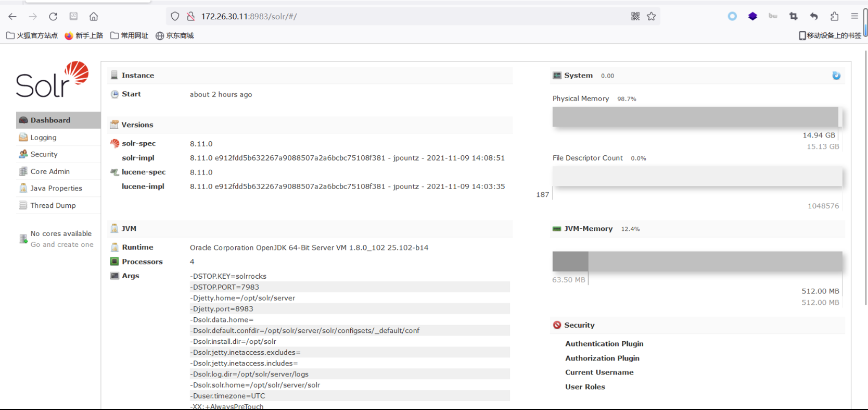
Task: Click the insecure connection lock icon
Action: [190, 17]
